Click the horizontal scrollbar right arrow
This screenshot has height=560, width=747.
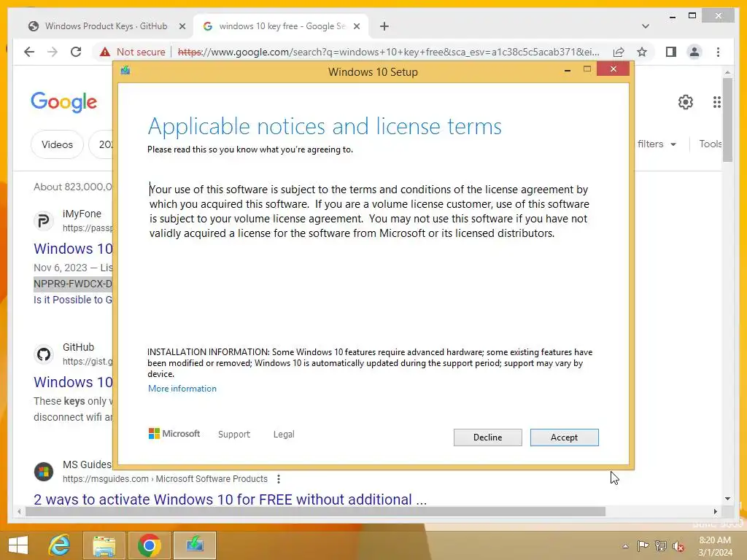point(715,511)
